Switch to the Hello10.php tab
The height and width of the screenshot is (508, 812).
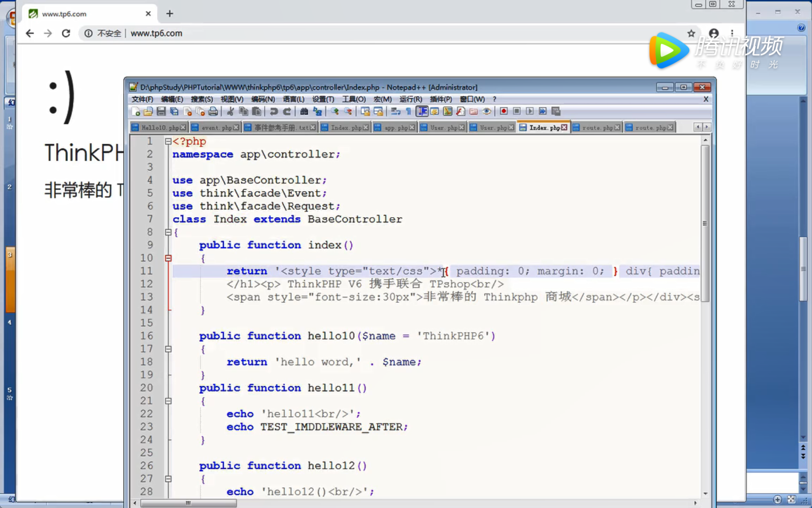(x=159, y=128)
